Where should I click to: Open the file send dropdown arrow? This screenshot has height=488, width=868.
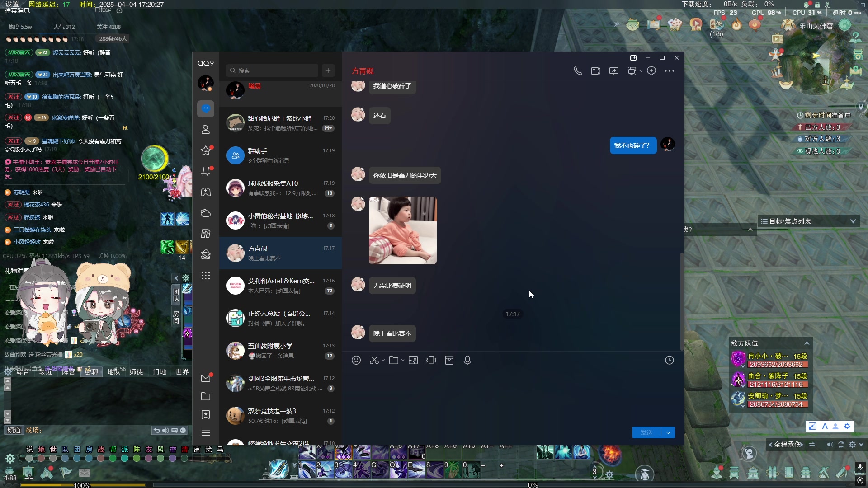click(x=403, y=360)
